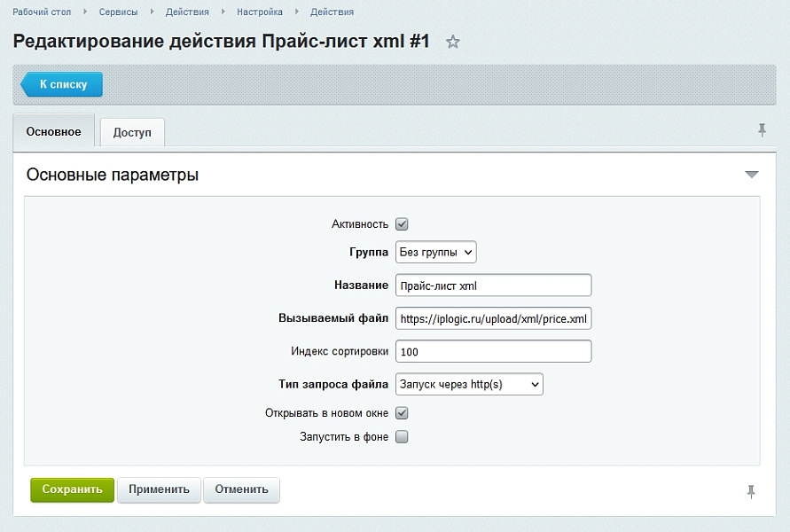The height and width of the screenshot is (532, 790).
Task: Go back via К списку button
Action: click(x=62, y=85)
